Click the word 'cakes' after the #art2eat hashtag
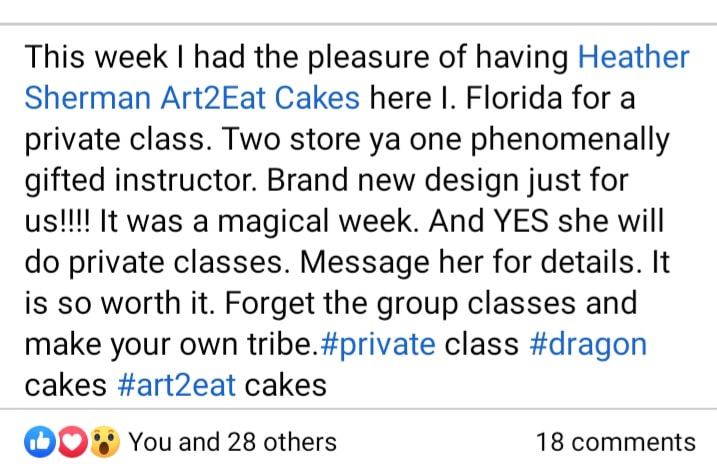This screenshot has width=717, height=464. [x=286, y=385]
